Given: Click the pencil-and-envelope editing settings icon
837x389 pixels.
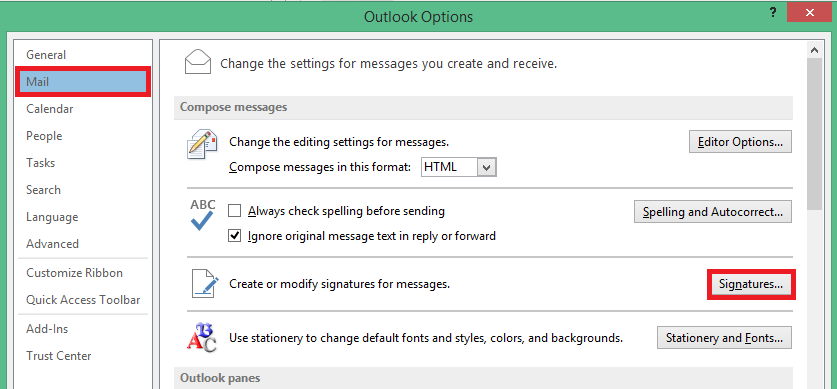Looking at the screenshot, I should click(x=202, y=144).
